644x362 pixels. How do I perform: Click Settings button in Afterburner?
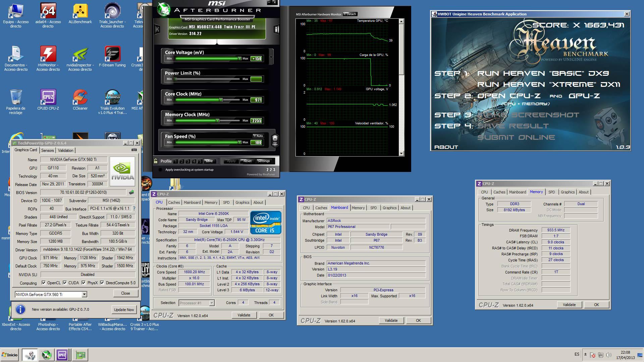pos(264,161)
